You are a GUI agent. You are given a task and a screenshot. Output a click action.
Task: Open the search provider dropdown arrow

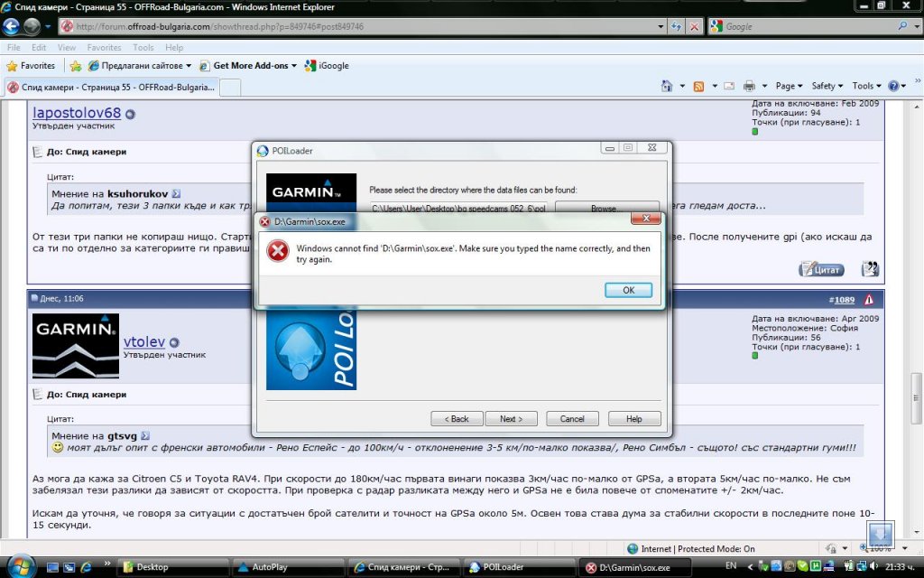click(916, 26)
